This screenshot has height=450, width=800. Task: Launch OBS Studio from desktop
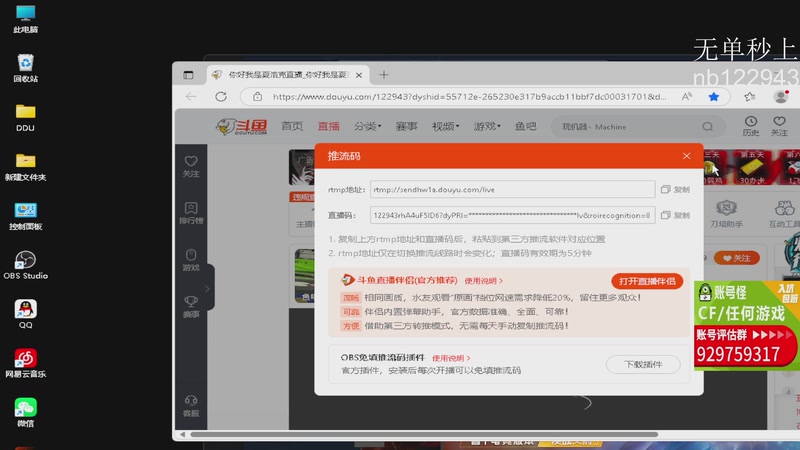pos(26,265)
